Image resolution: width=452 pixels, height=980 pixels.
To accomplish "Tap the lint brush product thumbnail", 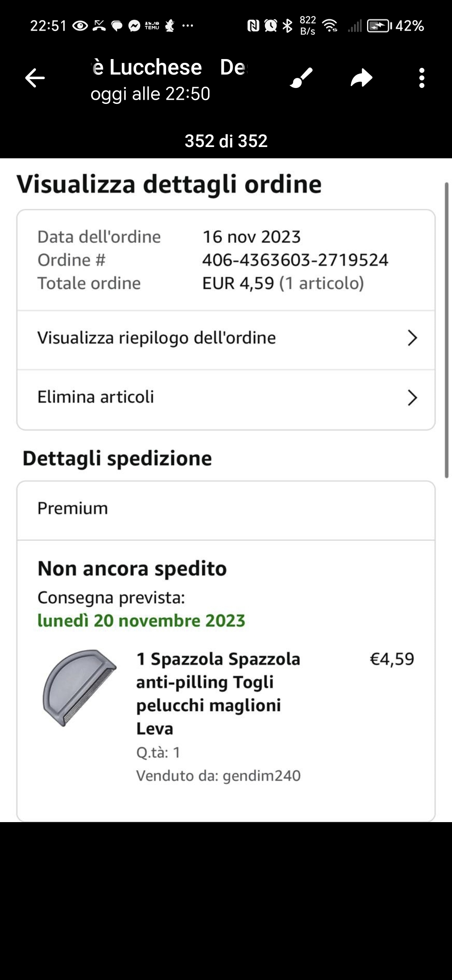I will point(80,688).
